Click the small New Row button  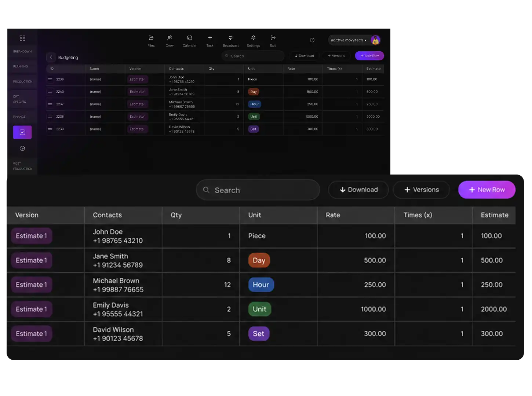pyautogui.click(x=369, y=56)
